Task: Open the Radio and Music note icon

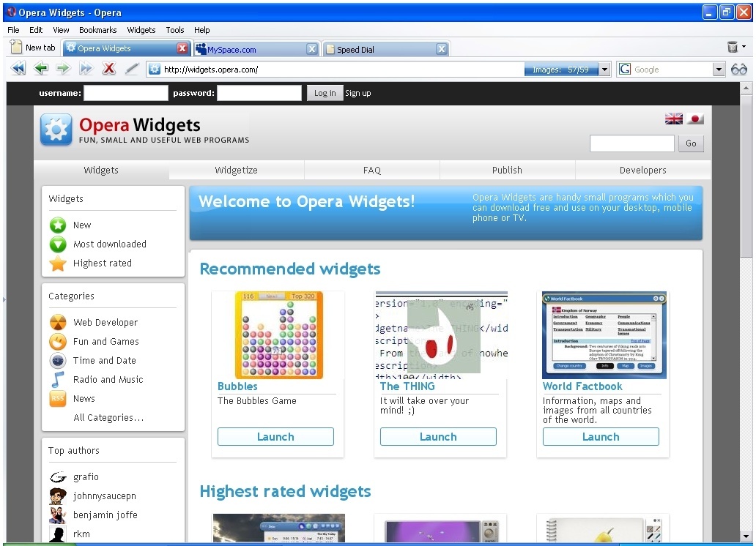Action: pyautogui.click(x=57, y=379)
